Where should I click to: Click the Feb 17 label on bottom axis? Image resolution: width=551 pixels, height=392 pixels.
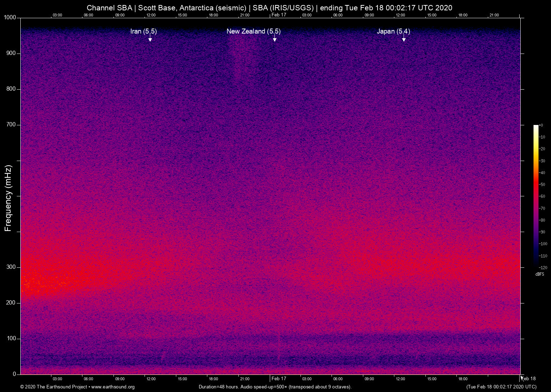click(x=279, y=378)
